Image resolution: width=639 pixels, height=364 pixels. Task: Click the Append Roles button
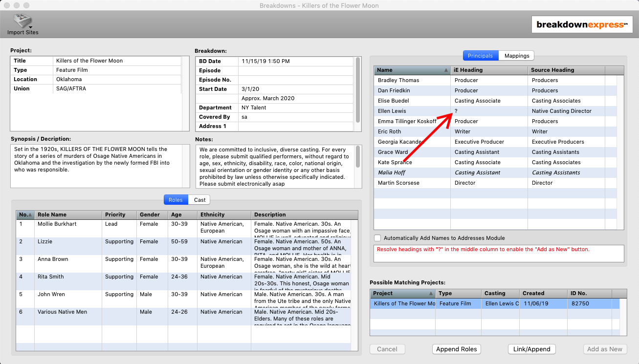pyautogui.click(x=457, y=349)
